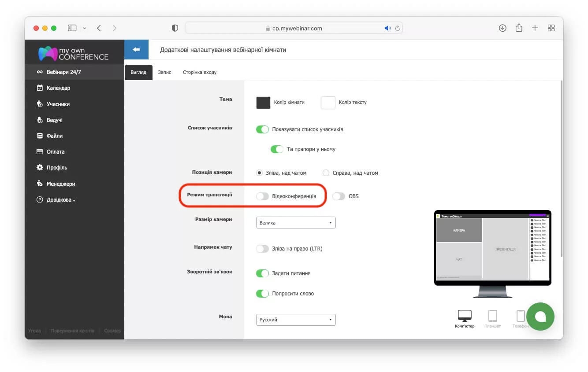Select radio Справа, над чатом
This screenshot has height=372, width=588.
click(326, 173)
